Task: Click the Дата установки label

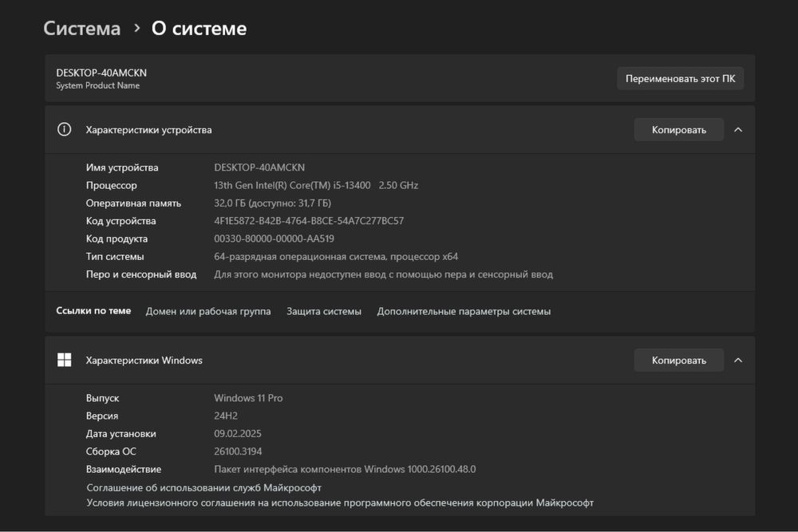Action: (x=120, y=433)
